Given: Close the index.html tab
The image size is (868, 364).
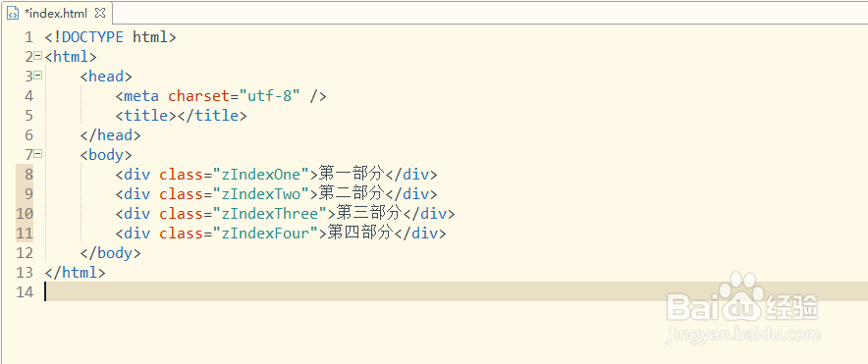Looking at the screenshot, I should (x=100, y=13).
